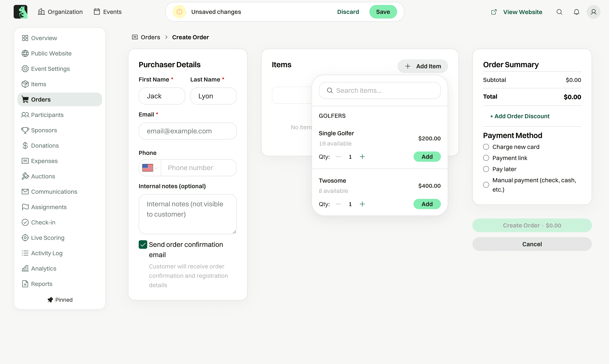Click the Email input field

[x=187, y=131]
